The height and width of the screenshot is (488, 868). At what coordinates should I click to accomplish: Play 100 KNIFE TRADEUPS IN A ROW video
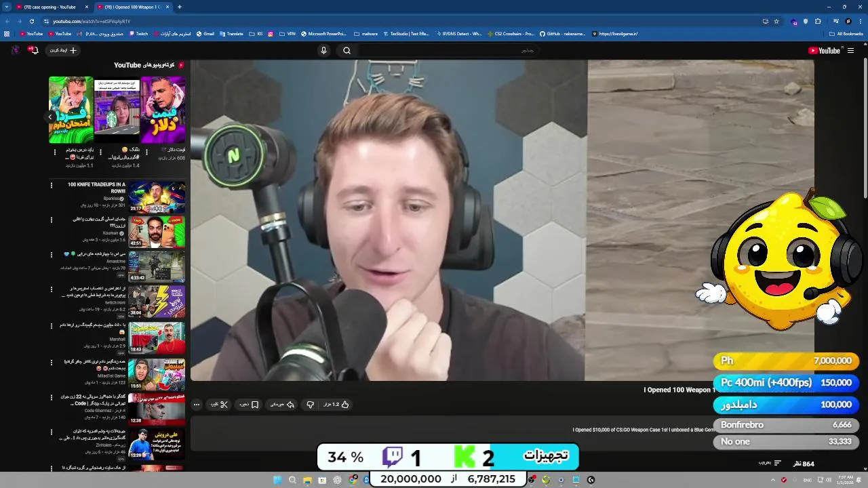point(157,197)
